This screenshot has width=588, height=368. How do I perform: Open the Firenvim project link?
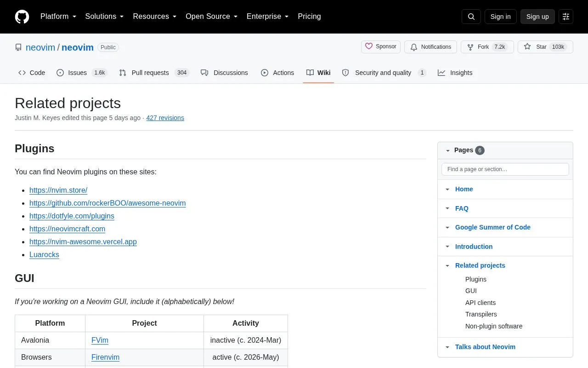(105, 357)
